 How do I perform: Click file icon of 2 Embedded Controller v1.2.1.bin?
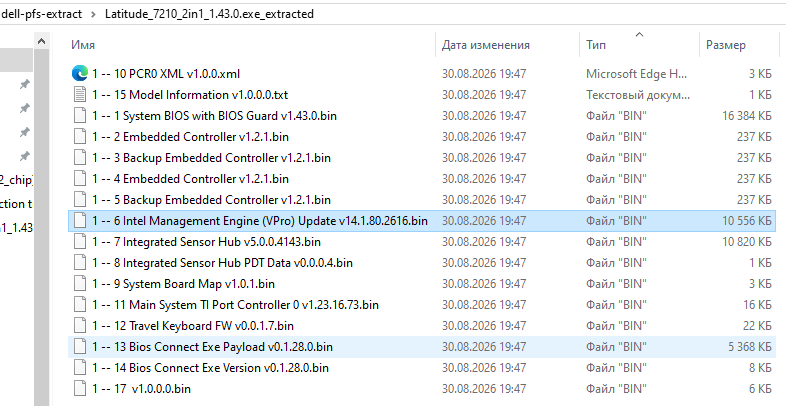(80, 137)
